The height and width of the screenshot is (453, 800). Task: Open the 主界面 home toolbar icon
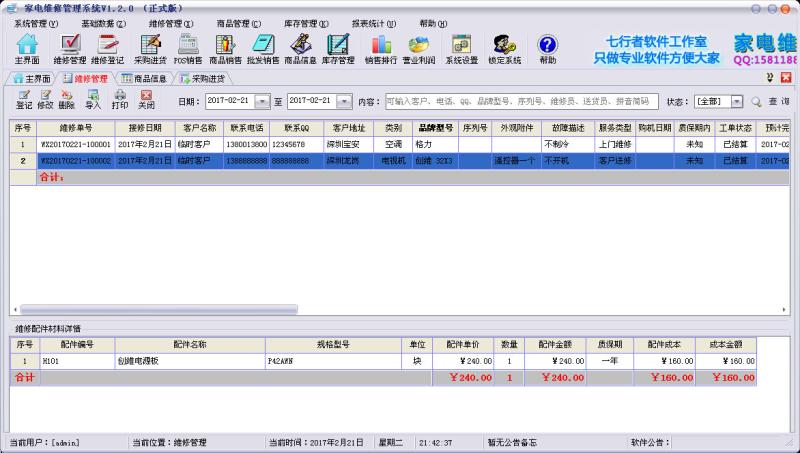click(27, 49)
